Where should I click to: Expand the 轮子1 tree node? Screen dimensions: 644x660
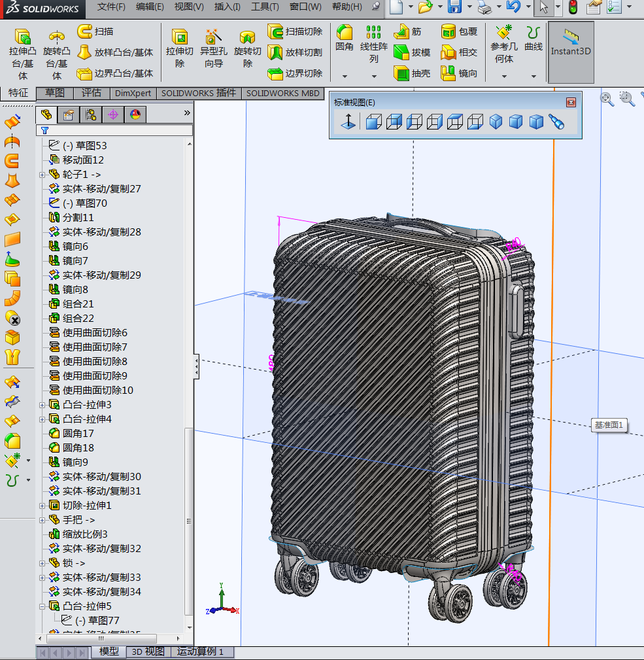point(42,175)
